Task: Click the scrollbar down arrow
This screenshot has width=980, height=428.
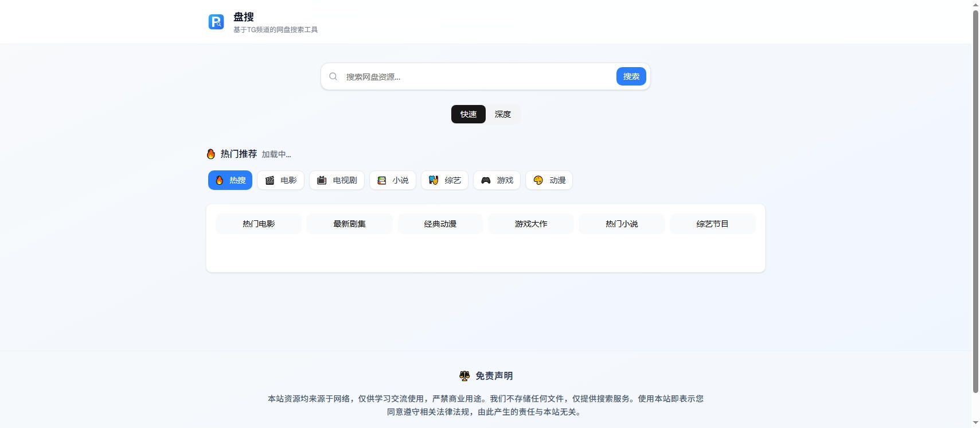Action: [975, 423]
